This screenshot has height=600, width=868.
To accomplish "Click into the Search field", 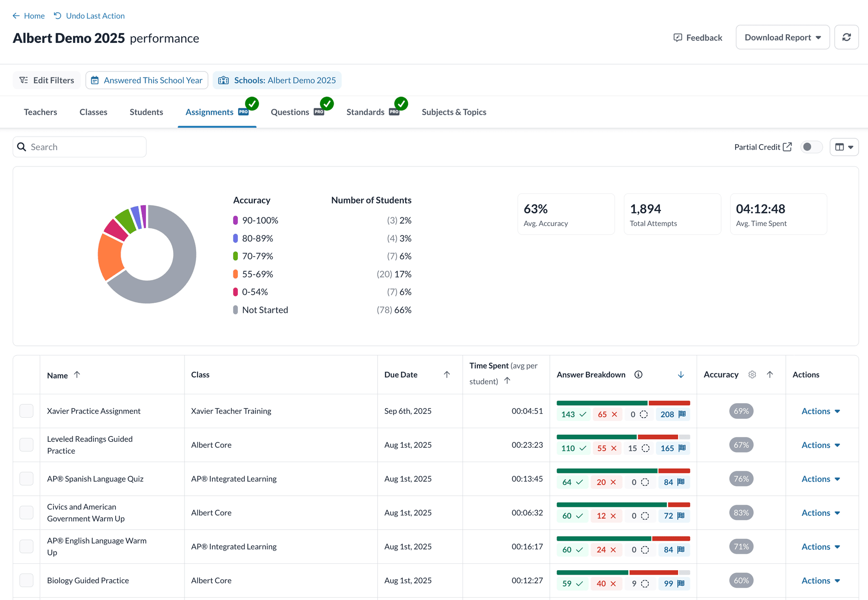I will point(86,147).
